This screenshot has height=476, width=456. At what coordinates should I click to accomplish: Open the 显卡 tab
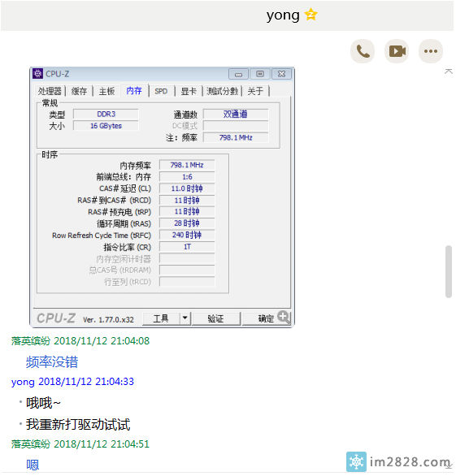coord(189,91)
